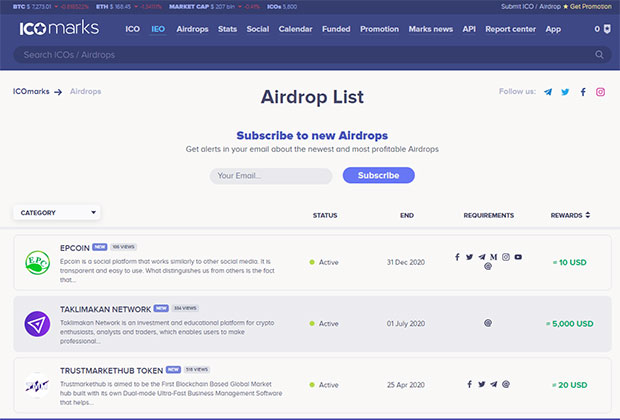Open the IEO menu item
Screen dimensions: 620x420
pos(158,29)
